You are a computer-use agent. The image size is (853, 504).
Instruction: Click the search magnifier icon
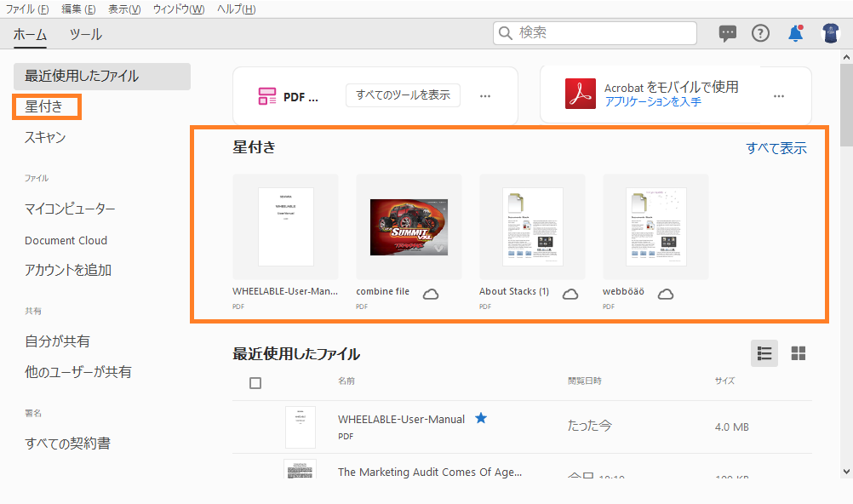[506, 34]
